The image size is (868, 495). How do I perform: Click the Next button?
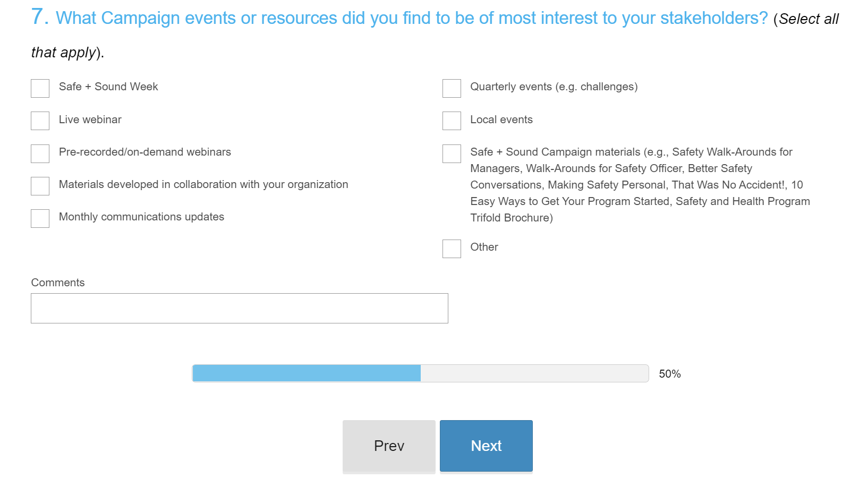(x=486, y=446)
